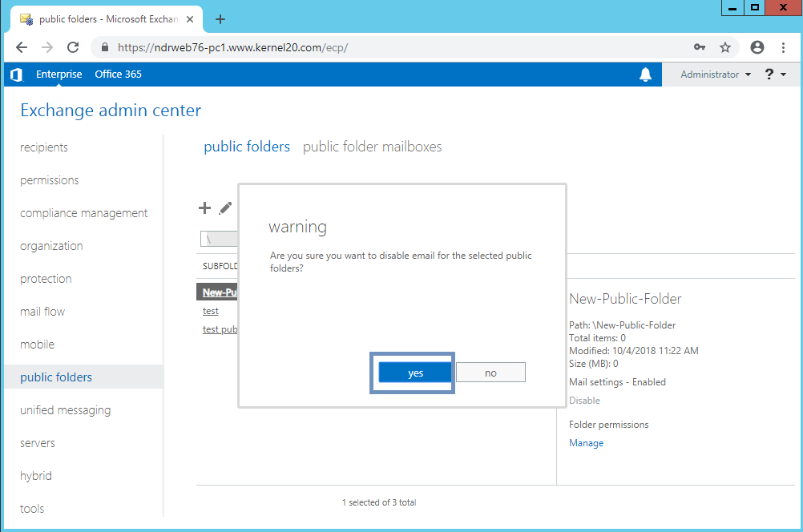803x532 pixels.
Task: Click the Exchange admin center heading
Action: click(111, 111)
